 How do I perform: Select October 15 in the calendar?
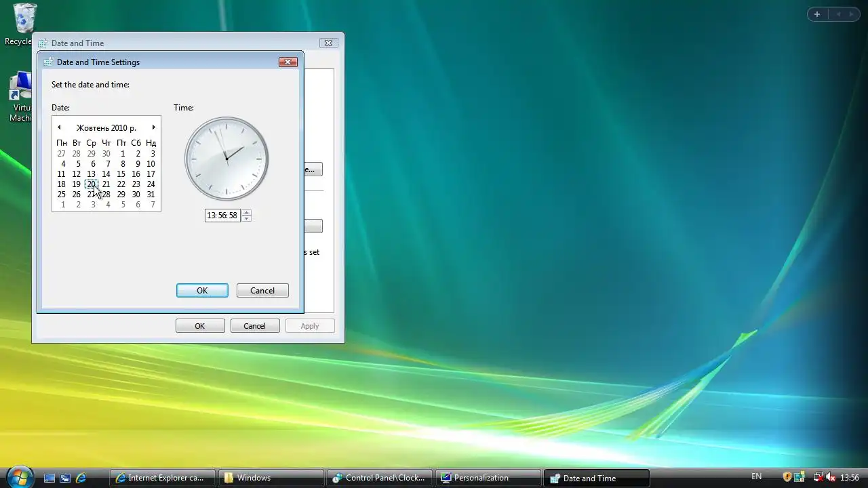tap(121, 174)
